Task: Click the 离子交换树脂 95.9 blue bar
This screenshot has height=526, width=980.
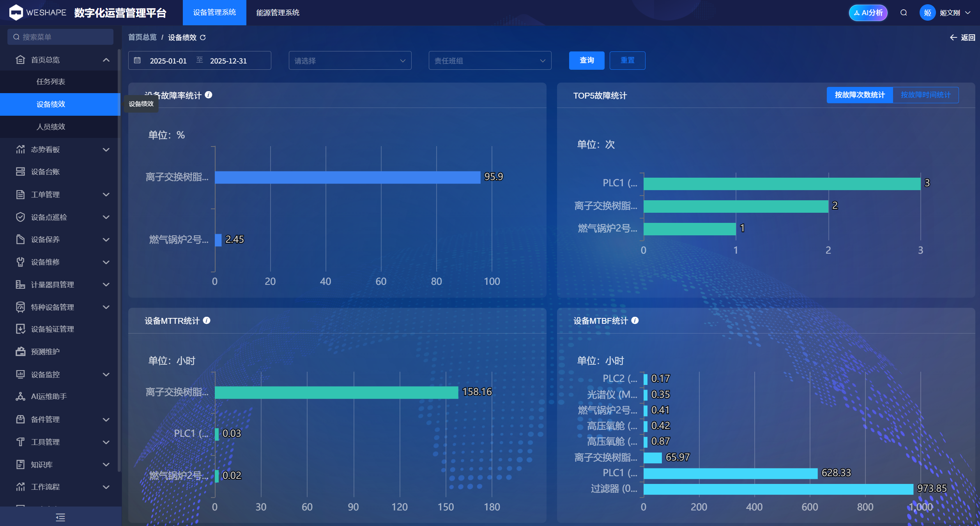Action: click(x=348, y=177)
